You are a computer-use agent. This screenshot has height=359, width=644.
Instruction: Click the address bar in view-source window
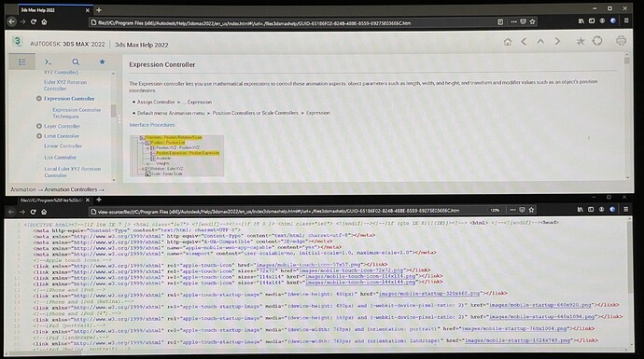tap(287, 211)
